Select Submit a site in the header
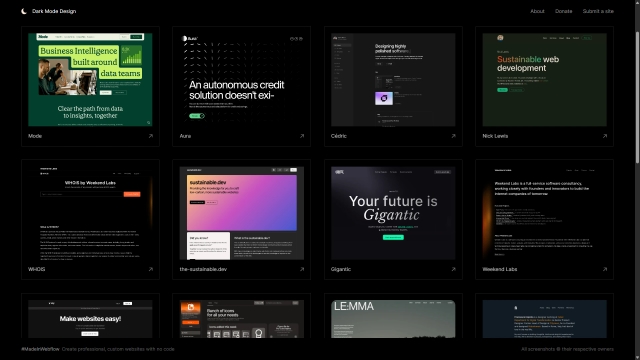The image size is (640, 360). tap(598, 11)
